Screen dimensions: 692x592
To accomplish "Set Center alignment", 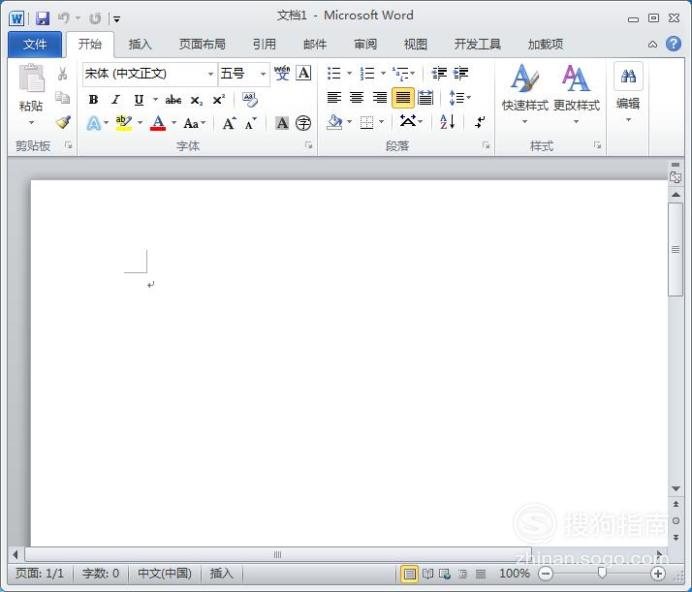I will 357,97.
